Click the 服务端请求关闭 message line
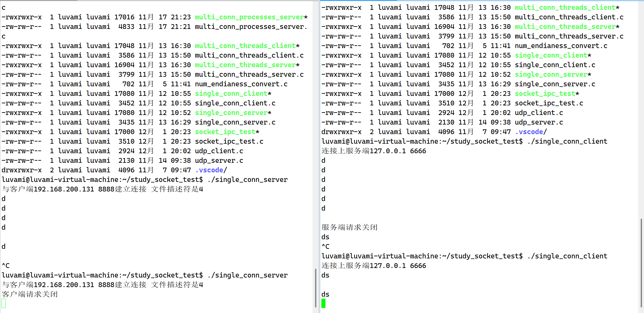This screenshot has width=644, height=313. [x=349, y=227]
